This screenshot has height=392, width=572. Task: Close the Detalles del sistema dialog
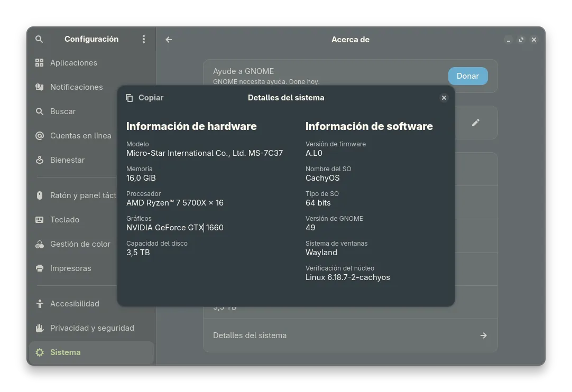point(444,98)
